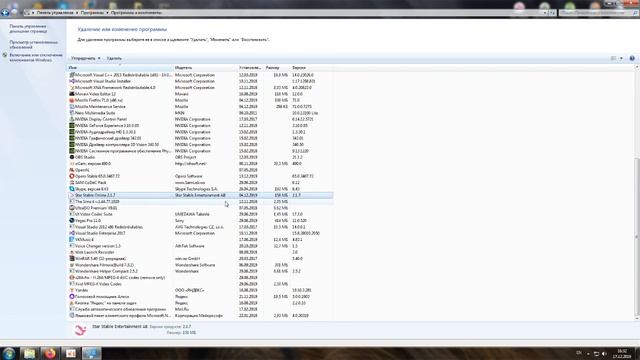
Task: Select Visual Studio 2012 x86 Redistributables entry
Action: pos(200,227)
